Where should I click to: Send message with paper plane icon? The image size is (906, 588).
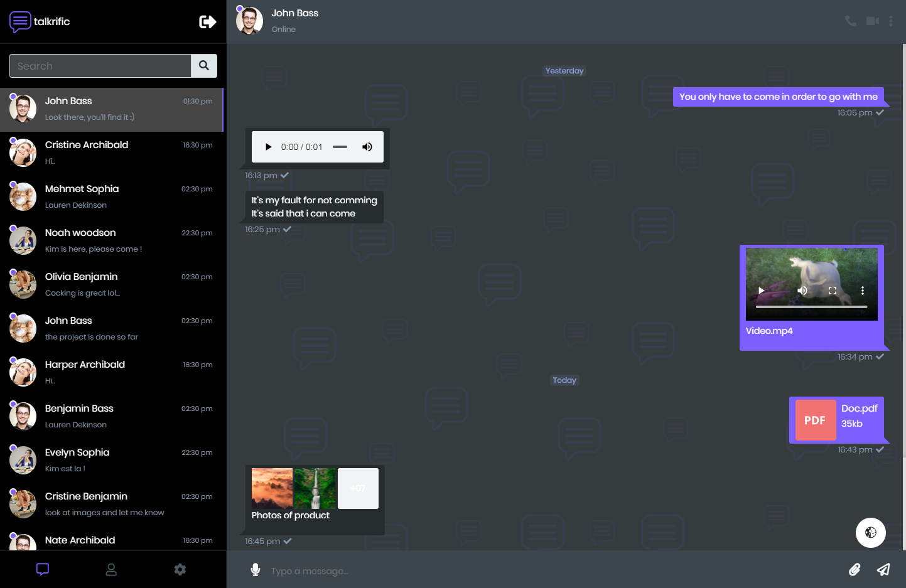pos(883,570)
